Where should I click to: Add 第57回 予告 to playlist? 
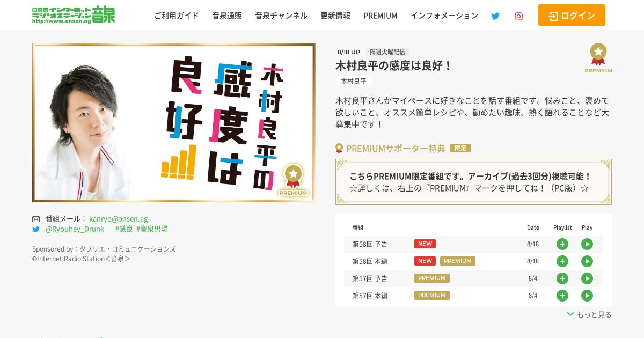(562, 278)
